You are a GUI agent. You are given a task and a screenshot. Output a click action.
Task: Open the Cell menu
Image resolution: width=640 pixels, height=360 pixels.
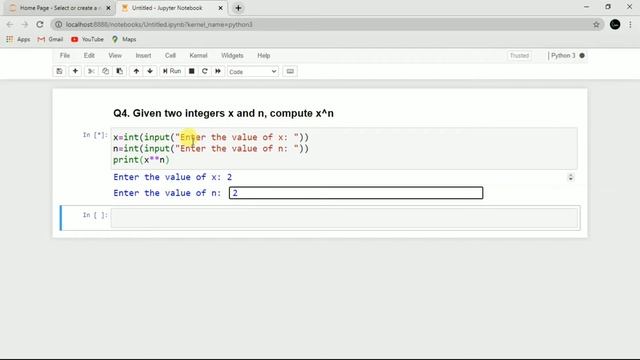coord(170,56)
